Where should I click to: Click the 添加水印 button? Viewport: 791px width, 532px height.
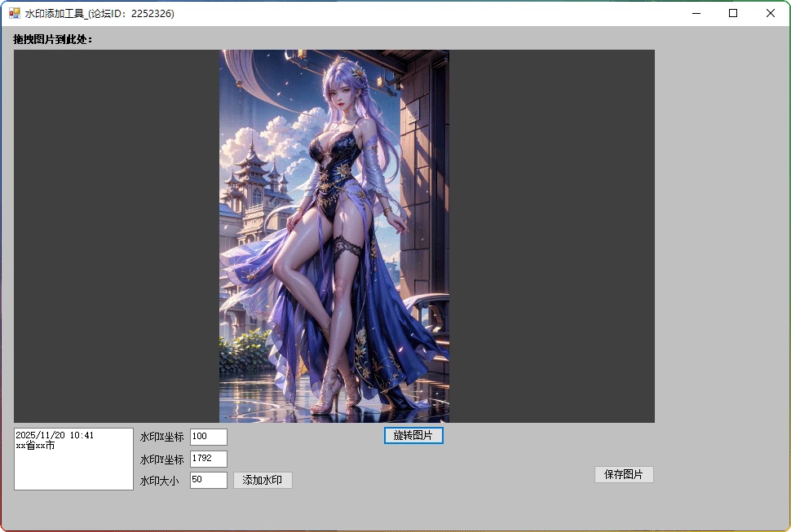tap(262, 481)
